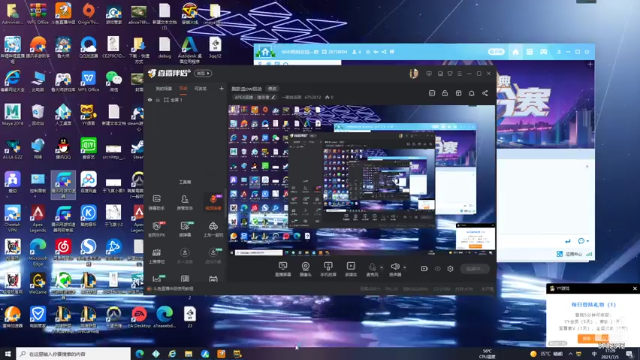Open streaming app settings gear
The height and width of the screenshot is (360, 640).
pyautogui.click(x=450, y=269)
